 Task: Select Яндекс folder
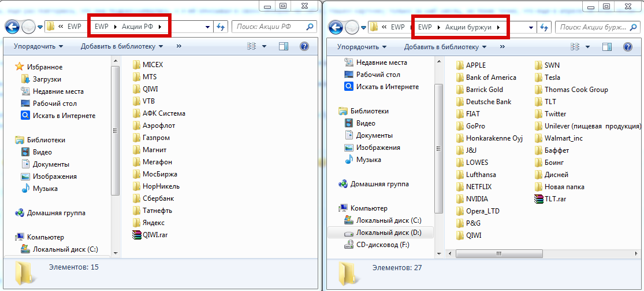148,223
